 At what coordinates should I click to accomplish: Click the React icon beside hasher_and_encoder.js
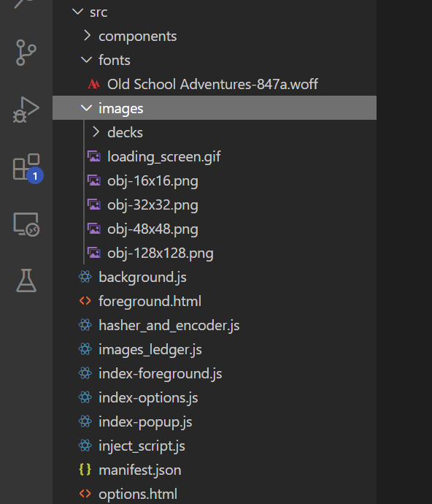pyautogui.click(x=85, y=325)
